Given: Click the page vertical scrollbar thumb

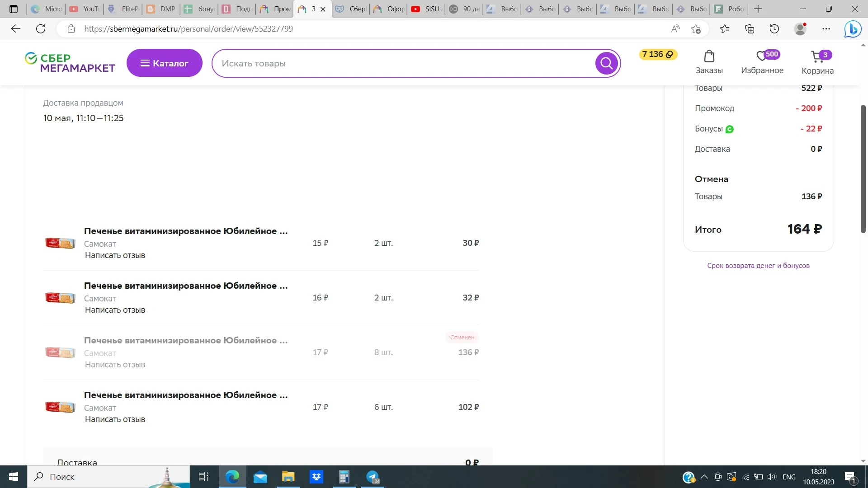Looking at the screenshot, I should click(x=863, y=169).
